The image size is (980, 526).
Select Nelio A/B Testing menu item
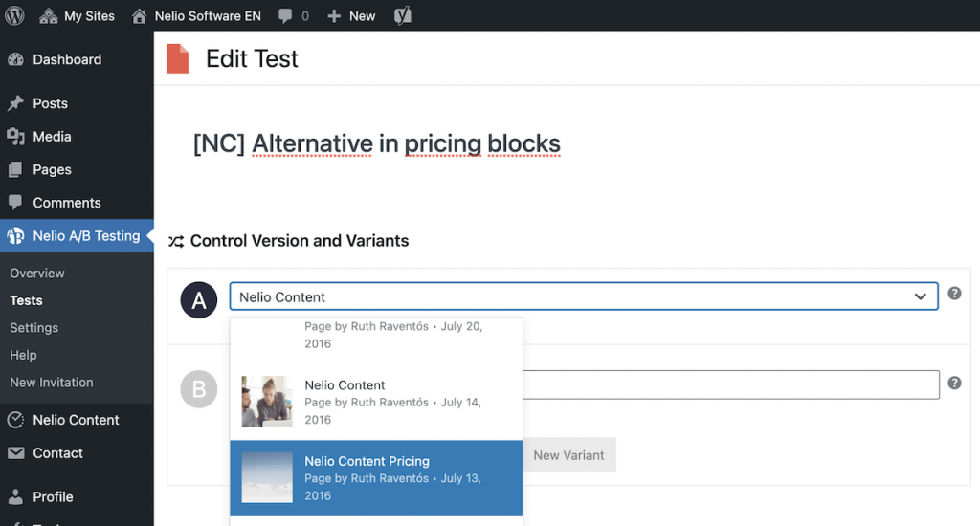(x=77, y=235)
